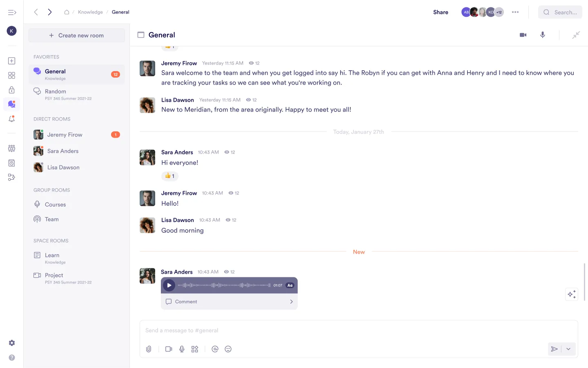Click the three-dot overflow menu in the header
The image size is (588, 368).
515,12
